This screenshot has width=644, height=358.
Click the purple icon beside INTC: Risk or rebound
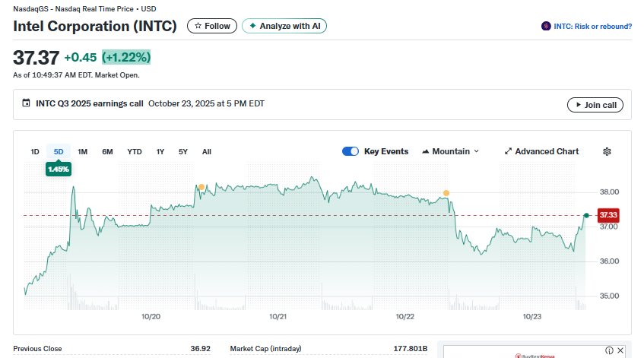[545, 26]
